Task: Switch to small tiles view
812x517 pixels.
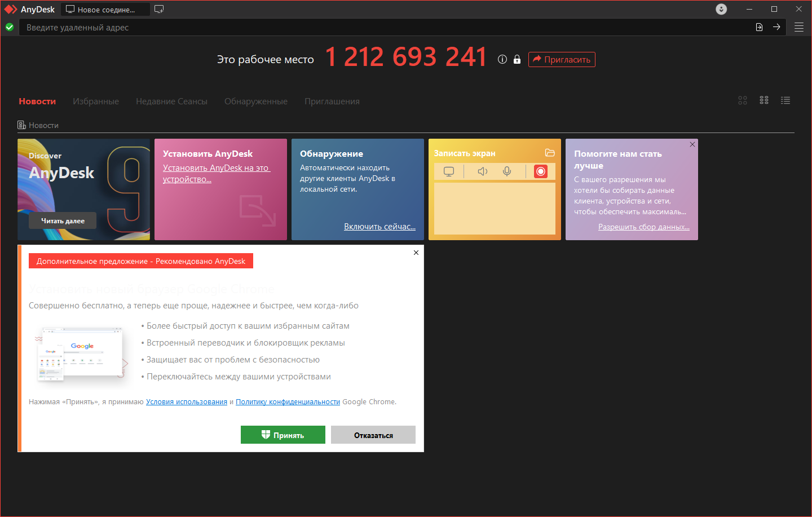Action: click(x=764, y=100)
